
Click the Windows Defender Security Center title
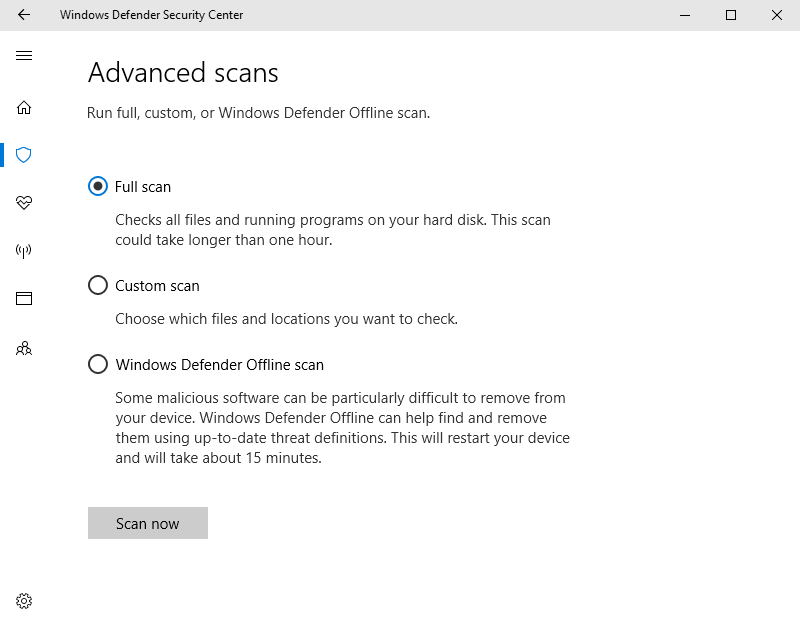click(151, 15)
